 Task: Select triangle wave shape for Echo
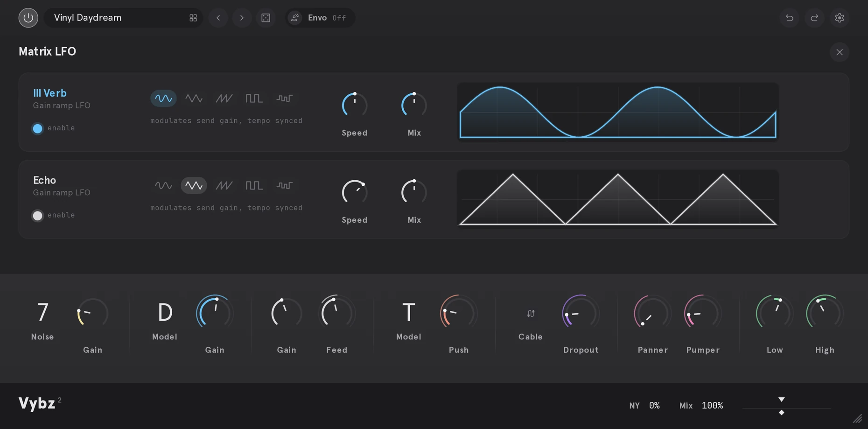(x=194, y=186)
